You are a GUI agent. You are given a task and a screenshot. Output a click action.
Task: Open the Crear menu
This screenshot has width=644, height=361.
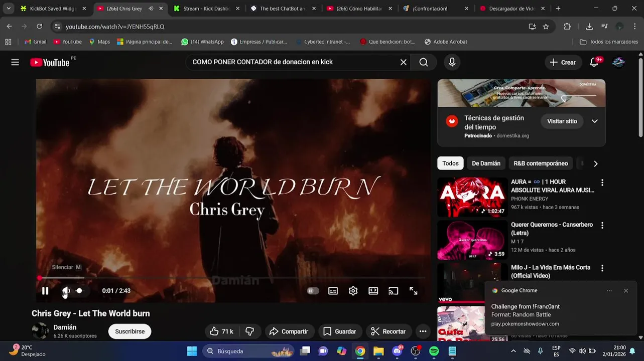(x=563, y=62)
